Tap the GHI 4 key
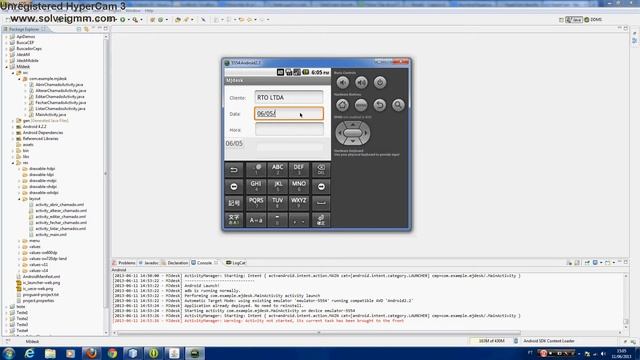Viewport: 640px width, 360px height. [x=256, y=187]
